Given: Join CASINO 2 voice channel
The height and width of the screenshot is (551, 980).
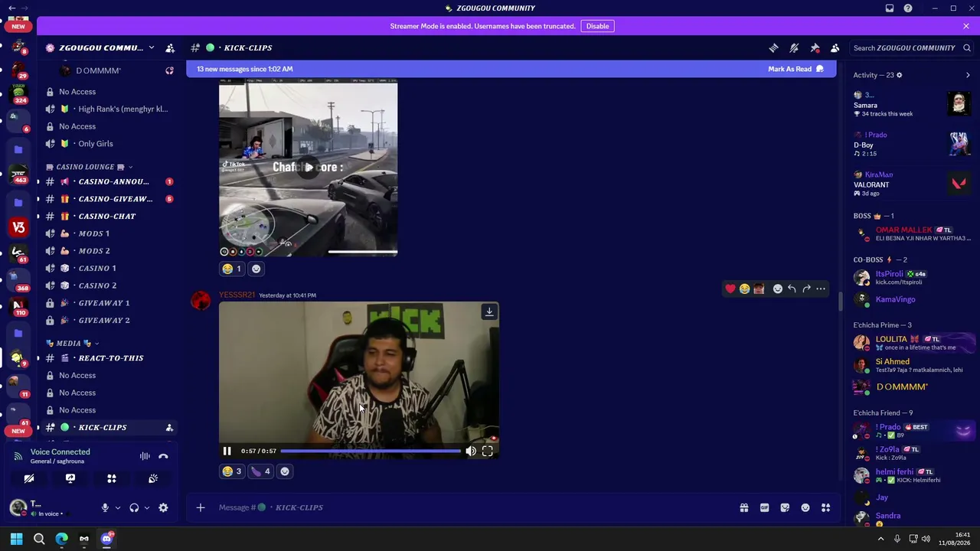Looking at the screenshot, I should [x=109, y=285].
